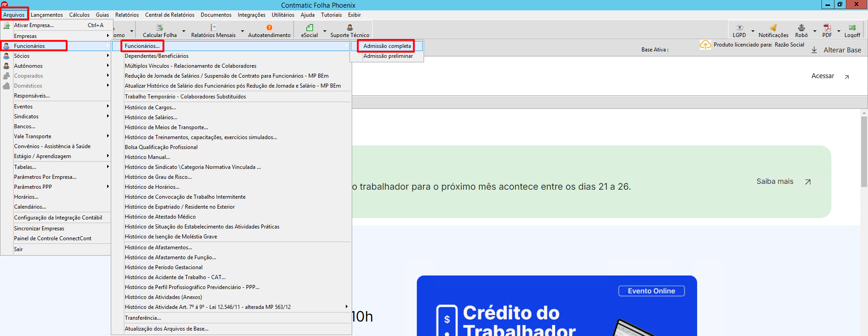868x336 pixels.
Task: Select Funcionários... submenu entry
Action: [231, 46]
